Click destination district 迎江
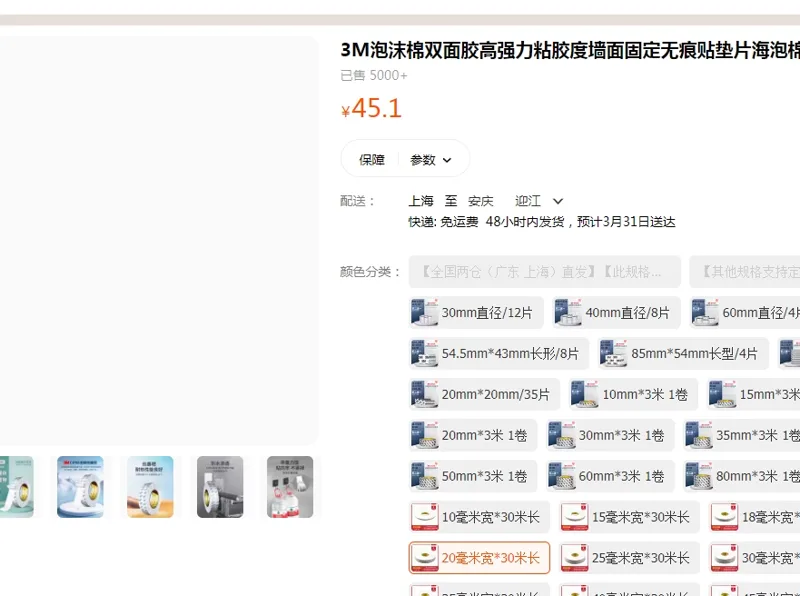Viewport: 800px width, 596px height. pyautogui.click(x=528, y=201)
